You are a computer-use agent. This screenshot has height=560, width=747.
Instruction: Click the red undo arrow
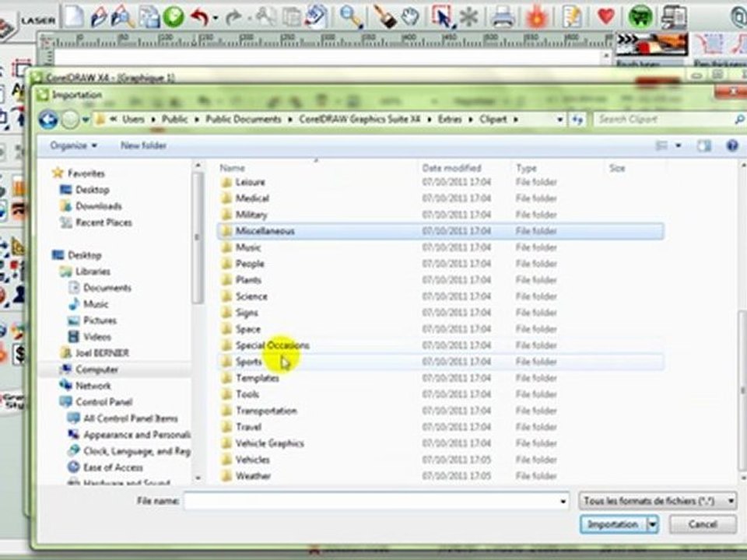click(200, 17)
